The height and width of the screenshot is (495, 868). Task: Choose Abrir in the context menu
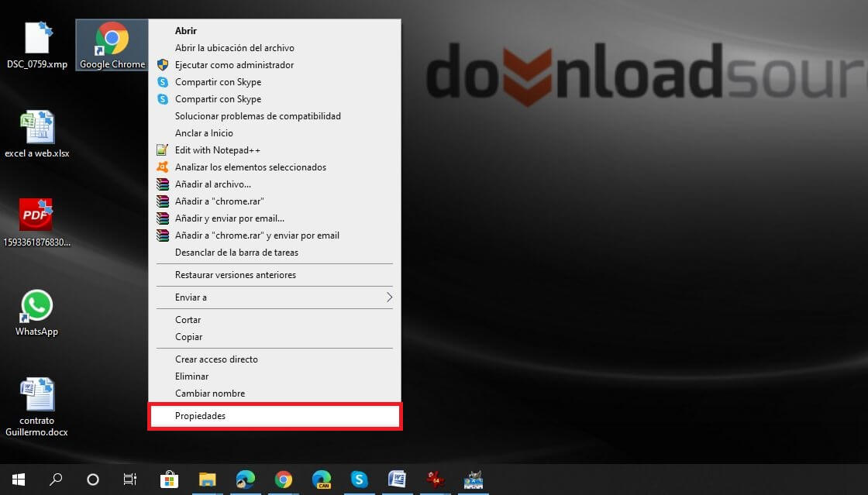tap(274, 31)
